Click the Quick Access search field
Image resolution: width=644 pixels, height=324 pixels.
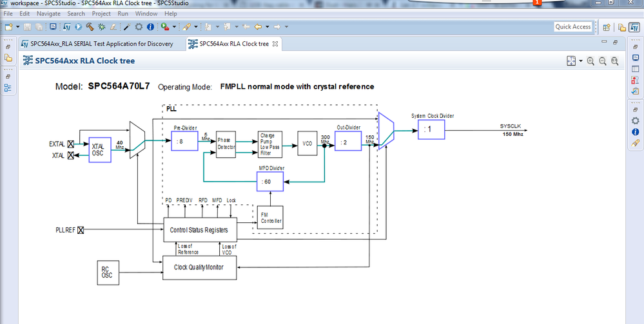point(573,26)
